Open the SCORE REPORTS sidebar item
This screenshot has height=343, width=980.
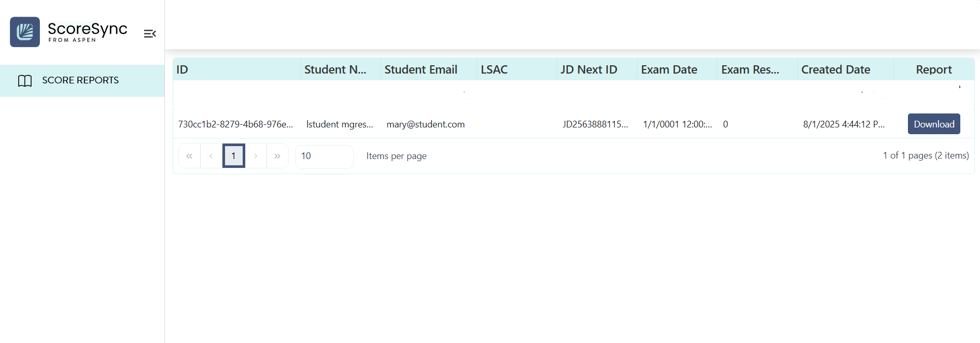click(80, 80)
